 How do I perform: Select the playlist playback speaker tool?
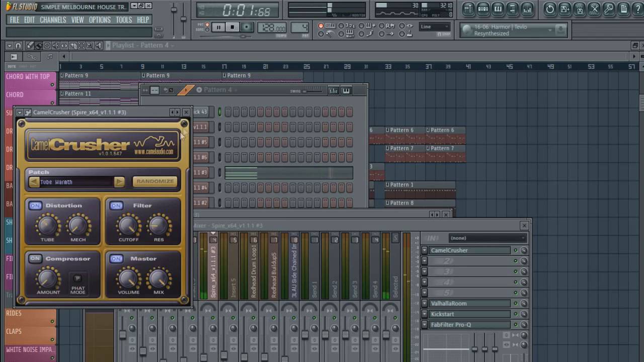(99, 46)
